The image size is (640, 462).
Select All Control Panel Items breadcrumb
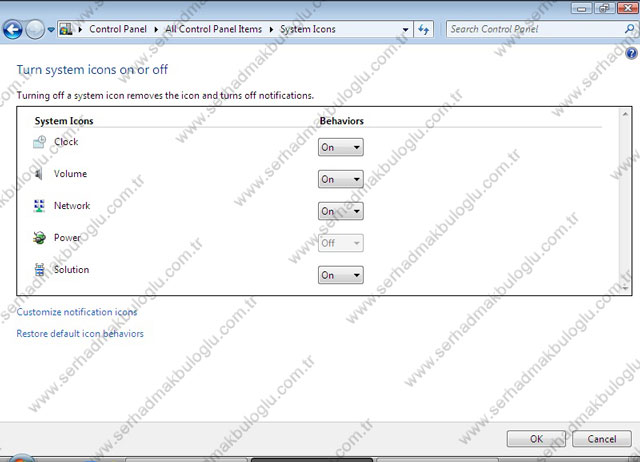pos(213,29)
